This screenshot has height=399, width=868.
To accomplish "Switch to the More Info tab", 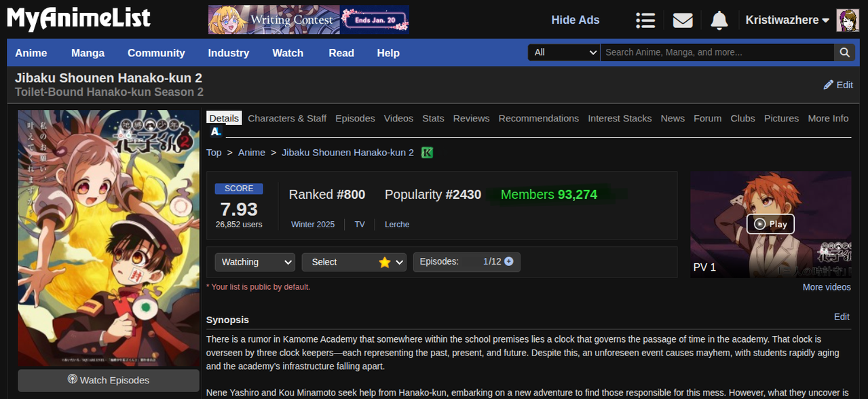I will (x=828, y=118).
